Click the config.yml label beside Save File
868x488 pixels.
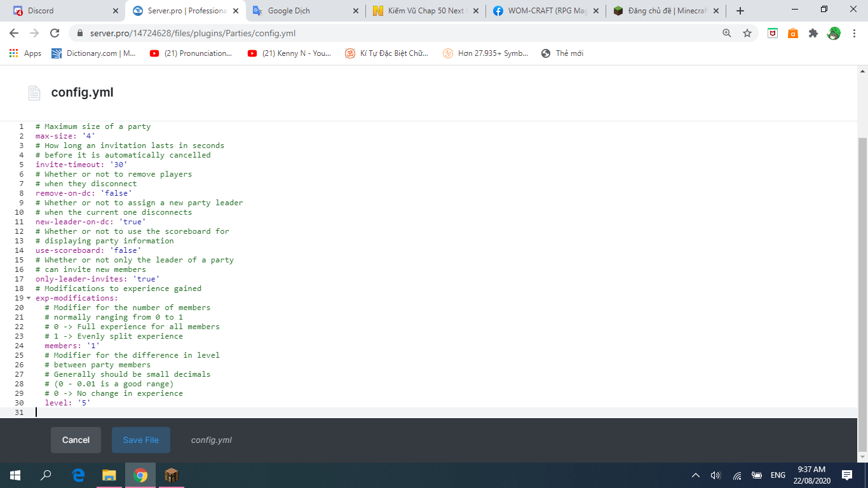coord(212,440)
